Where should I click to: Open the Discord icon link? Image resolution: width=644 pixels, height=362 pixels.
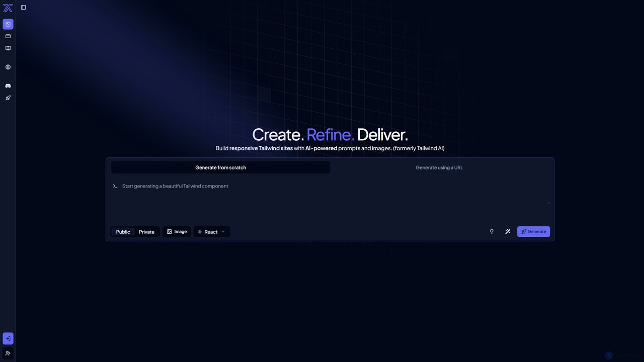[8, 86]
